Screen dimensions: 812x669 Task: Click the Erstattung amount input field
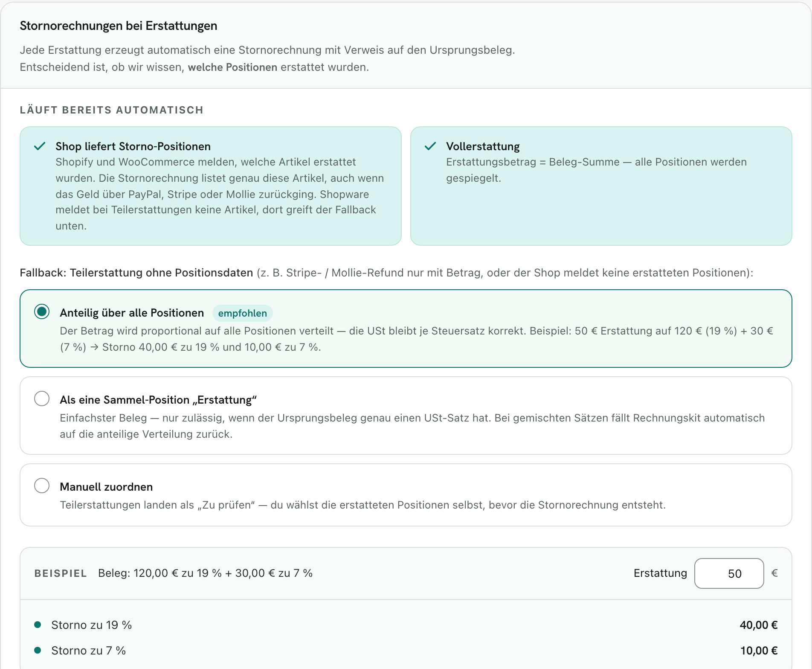(729, 573)
